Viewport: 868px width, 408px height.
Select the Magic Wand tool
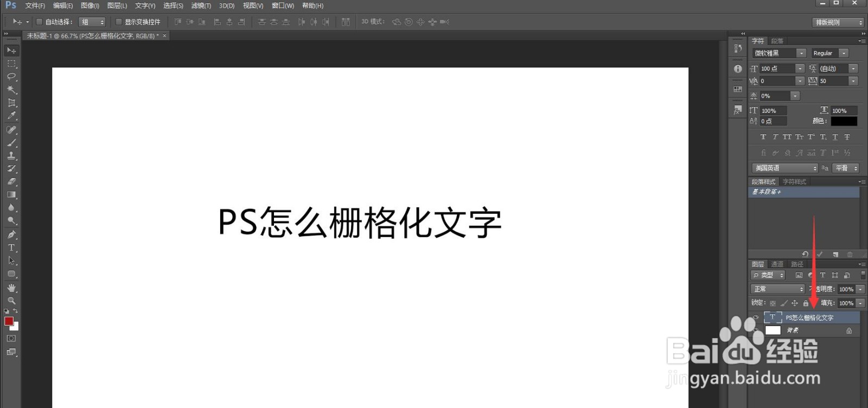pyautogui.click(x=11, y=90)
